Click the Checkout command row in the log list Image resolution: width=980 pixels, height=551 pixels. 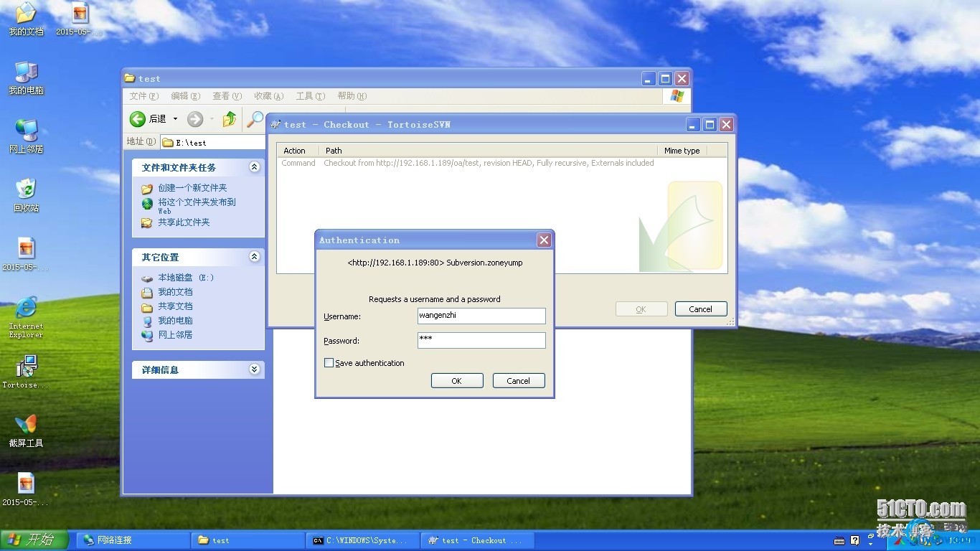(467, 163)
